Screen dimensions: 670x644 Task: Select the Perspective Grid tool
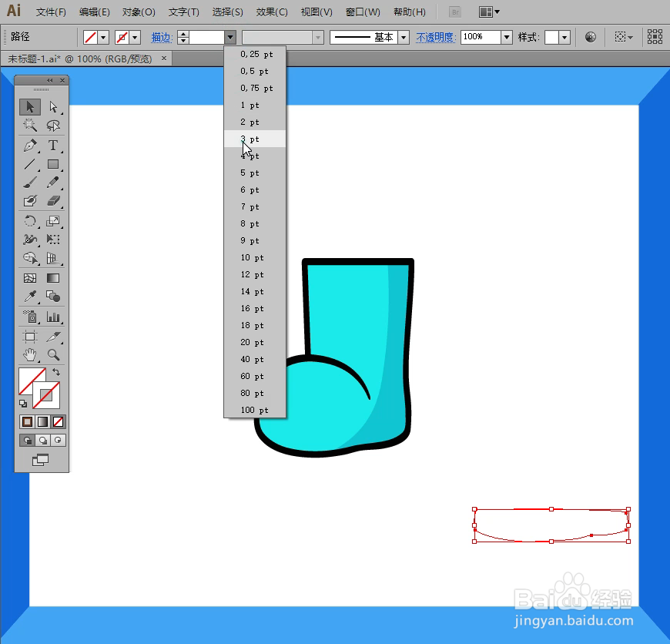(53, 258)
